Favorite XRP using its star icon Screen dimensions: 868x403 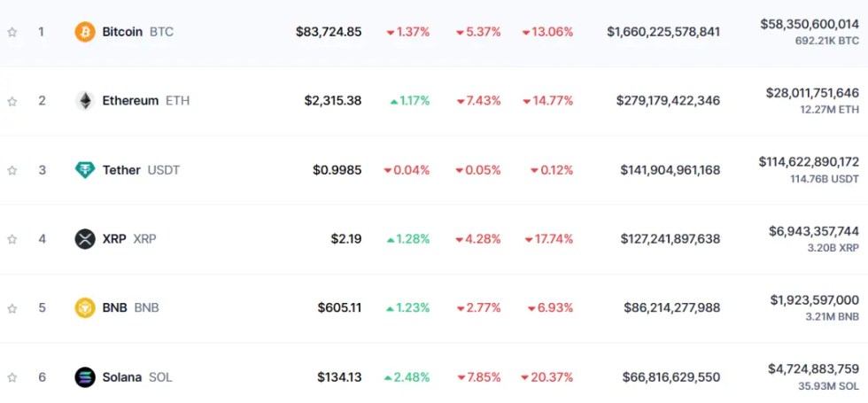pyautogui.click(x=12, y=239)
